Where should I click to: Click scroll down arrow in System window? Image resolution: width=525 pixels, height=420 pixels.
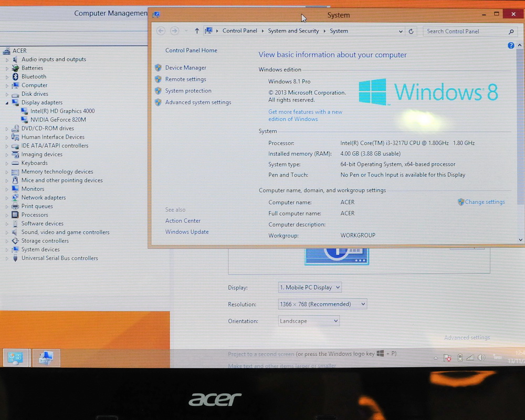coord(520,240)
